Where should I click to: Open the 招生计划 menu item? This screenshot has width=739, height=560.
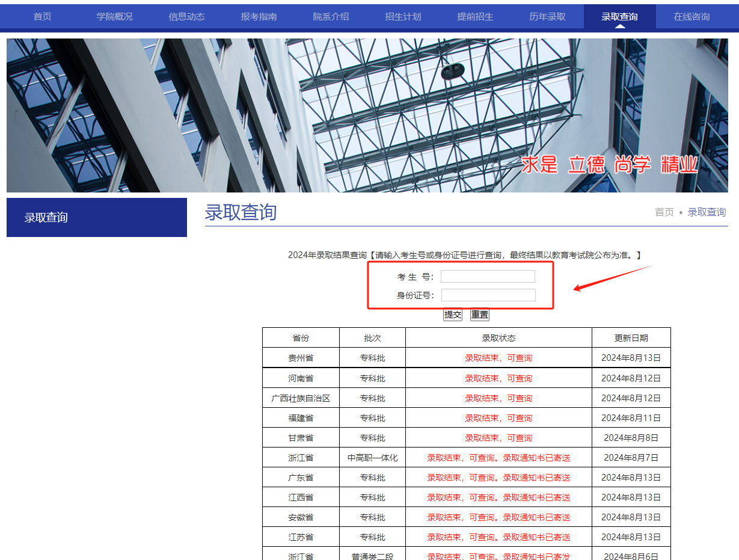click(x=403, y=17)
